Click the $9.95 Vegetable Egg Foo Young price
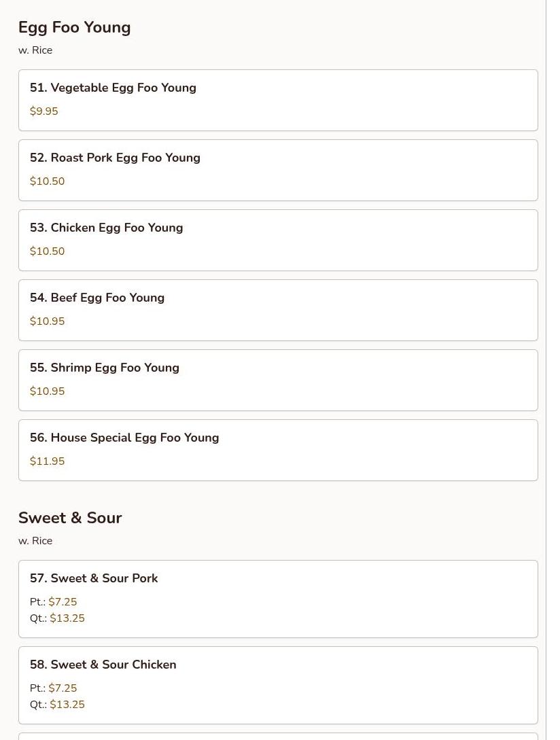560x740 pixels. coord(44,111)
